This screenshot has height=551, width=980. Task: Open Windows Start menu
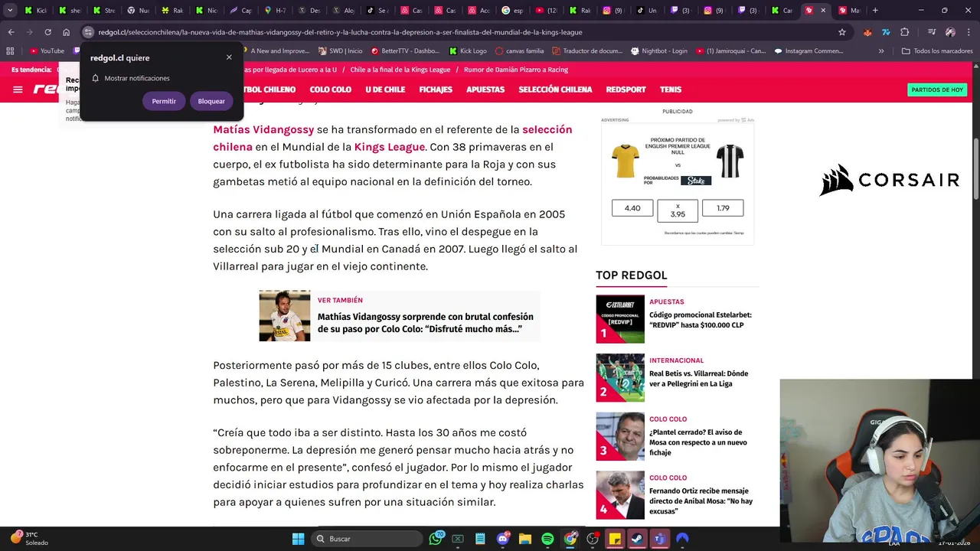click(298, 539)
